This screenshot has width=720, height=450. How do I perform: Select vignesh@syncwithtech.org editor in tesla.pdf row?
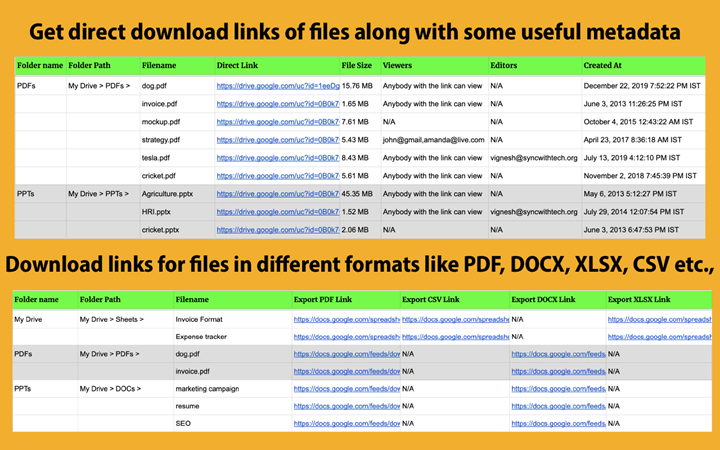[534, 158]
